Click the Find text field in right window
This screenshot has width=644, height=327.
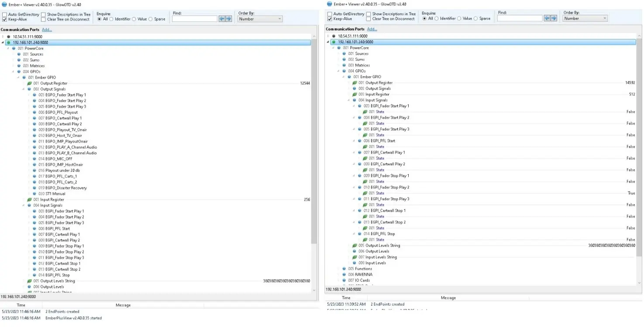pyautogui.click(x=519, y=18)
